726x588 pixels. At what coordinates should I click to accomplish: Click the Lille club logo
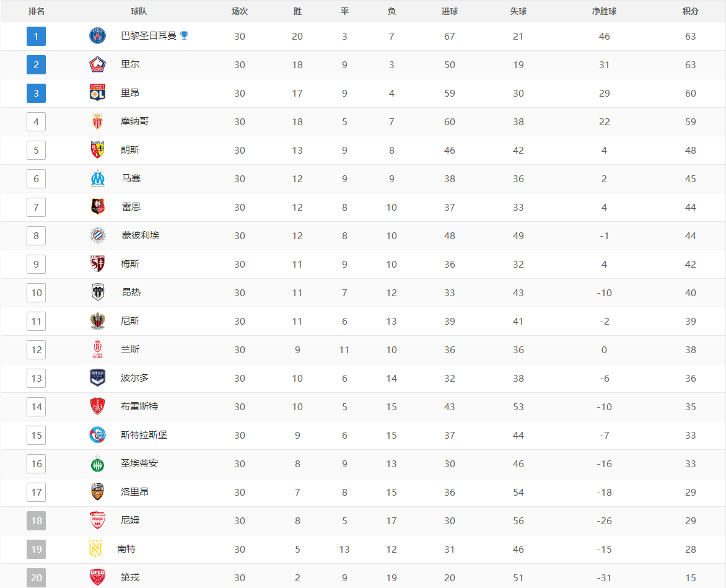click(x=98, y=64)
